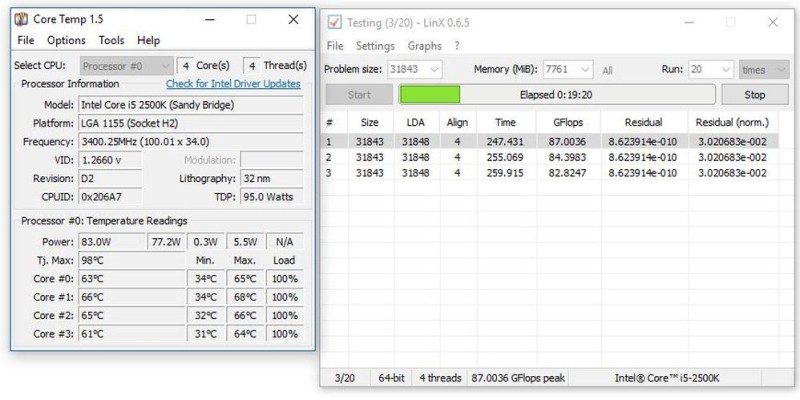This screenshot has height=400, width=800.
Task: Open Graphs menu in LinX
Action: coord(424,46)
